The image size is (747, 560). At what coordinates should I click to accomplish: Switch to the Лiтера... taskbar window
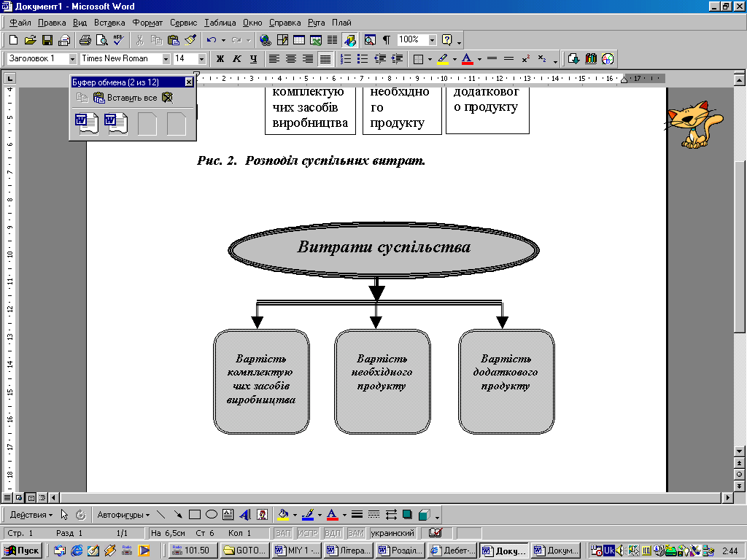(x=349, y=551)
